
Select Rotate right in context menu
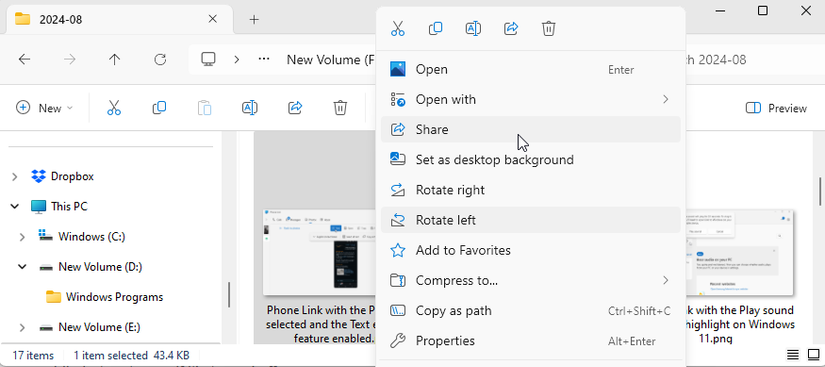pos(531,190)
